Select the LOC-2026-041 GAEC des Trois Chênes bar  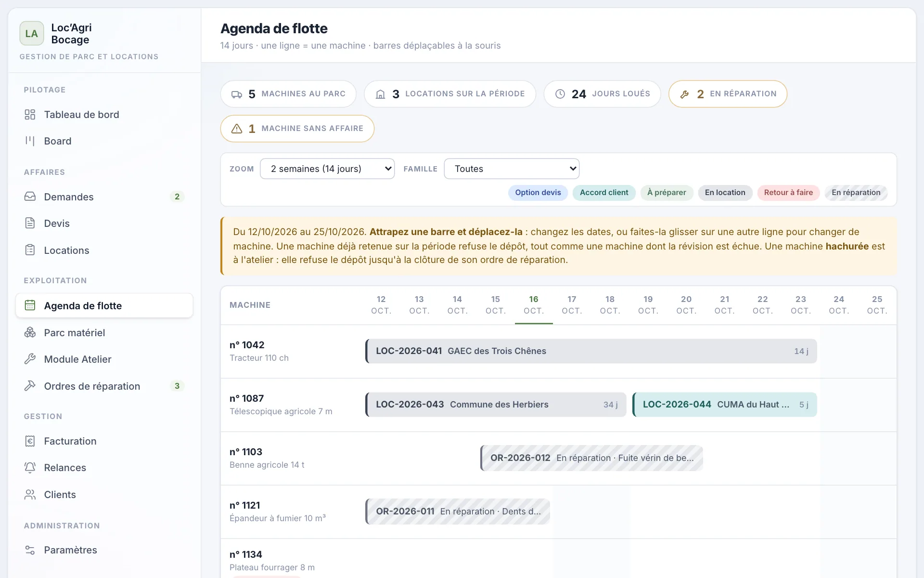pos(591,351)
